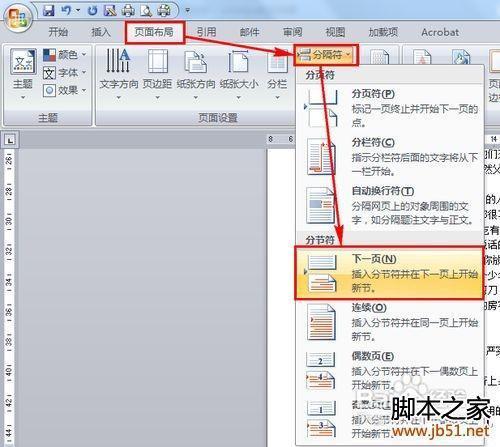Choose 自动换行符(T) text wrapping break
Screen dimensions: 500x447
click(x=389, y=206)
